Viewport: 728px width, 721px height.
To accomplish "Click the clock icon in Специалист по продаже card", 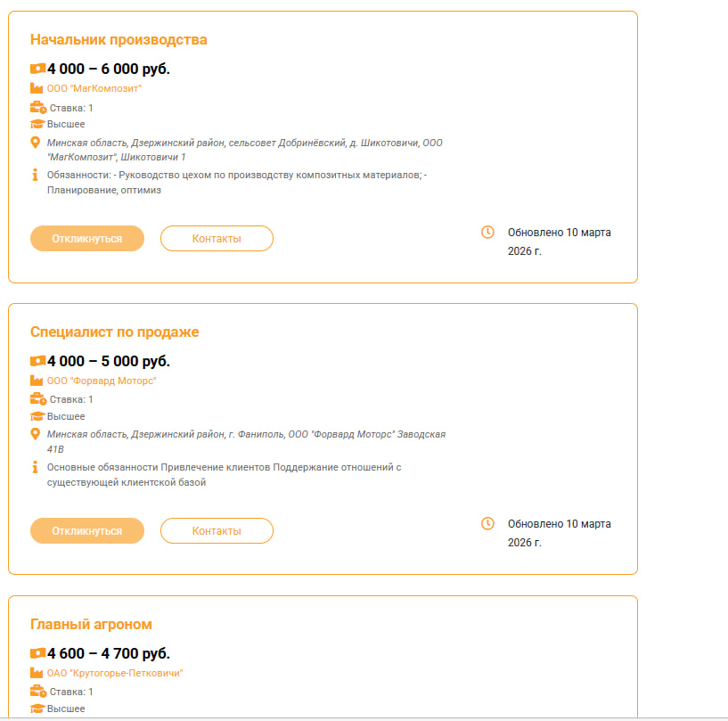I will [487, 523].
